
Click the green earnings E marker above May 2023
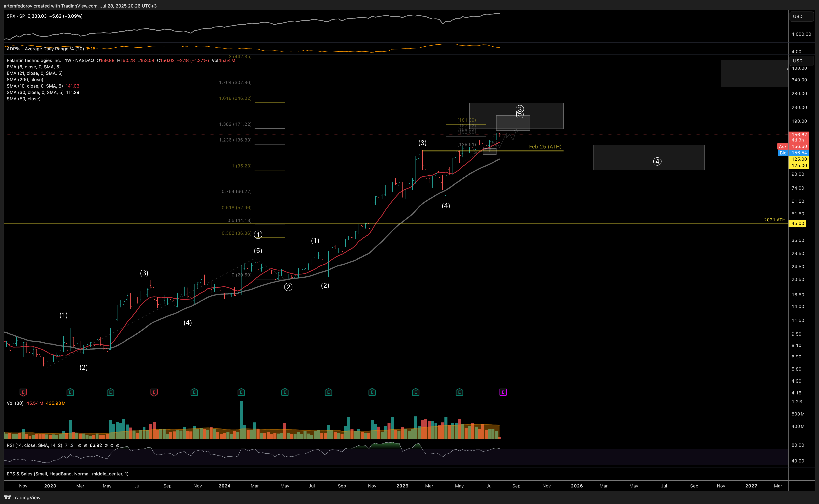tap(110, 392)
